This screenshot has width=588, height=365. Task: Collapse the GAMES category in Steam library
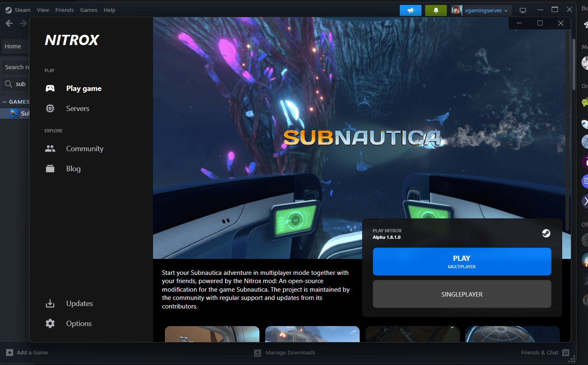pyautogui.click(x=5, y=102)
